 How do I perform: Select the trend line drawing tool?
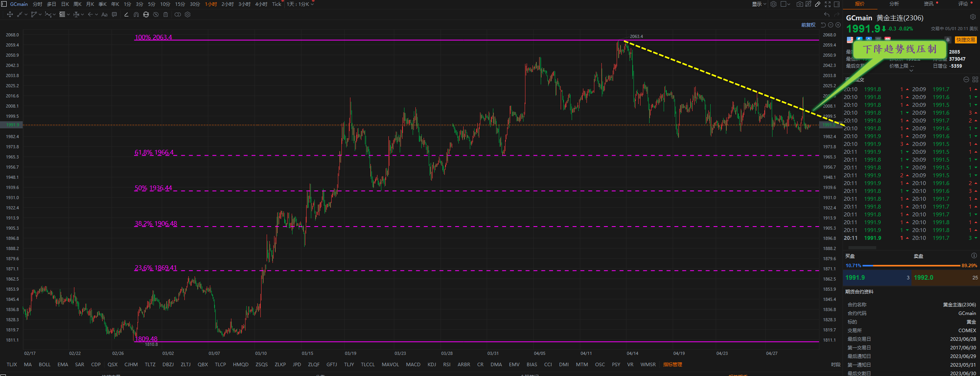(20, 14)
